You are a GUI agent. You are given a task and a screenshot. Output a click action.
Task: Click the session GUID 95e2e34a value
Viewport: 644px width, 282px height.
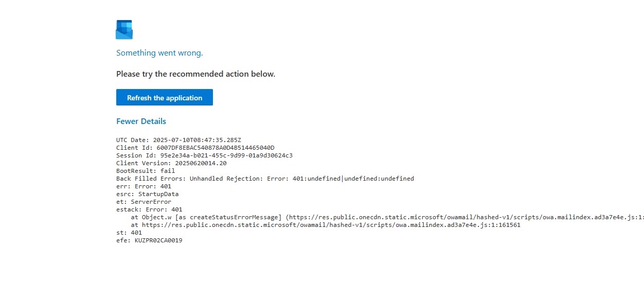pyautogui.click(x=226, y=155)
